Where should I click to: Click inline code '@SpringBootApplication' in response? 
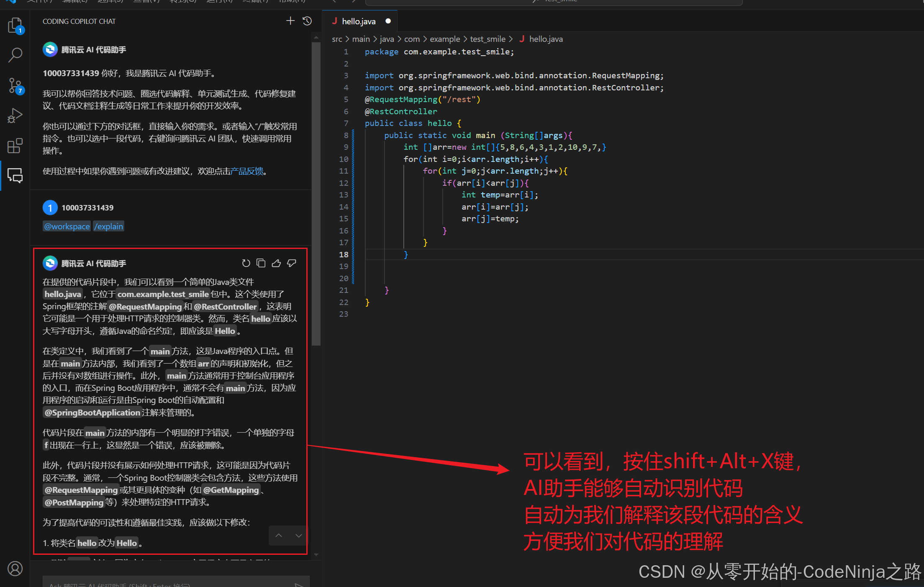point(92,413)
